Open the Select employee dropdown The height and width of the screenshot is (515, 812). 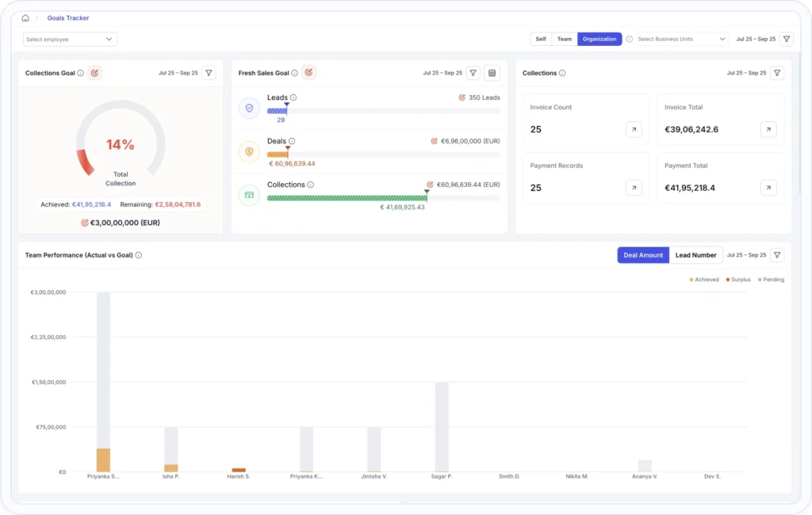coord(69,38)
